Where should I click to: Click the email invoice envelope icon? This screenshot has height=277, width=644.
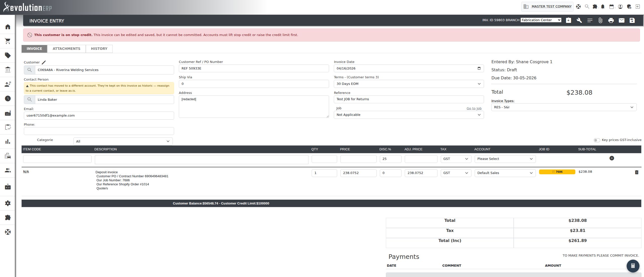pyautogui.click(x=621, y=20)
